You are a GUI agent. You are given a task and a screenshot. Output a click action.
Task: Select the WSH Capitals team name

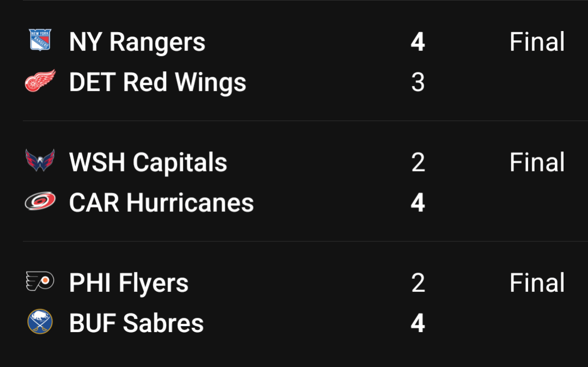pyautogui.click(x=148, y=162)
